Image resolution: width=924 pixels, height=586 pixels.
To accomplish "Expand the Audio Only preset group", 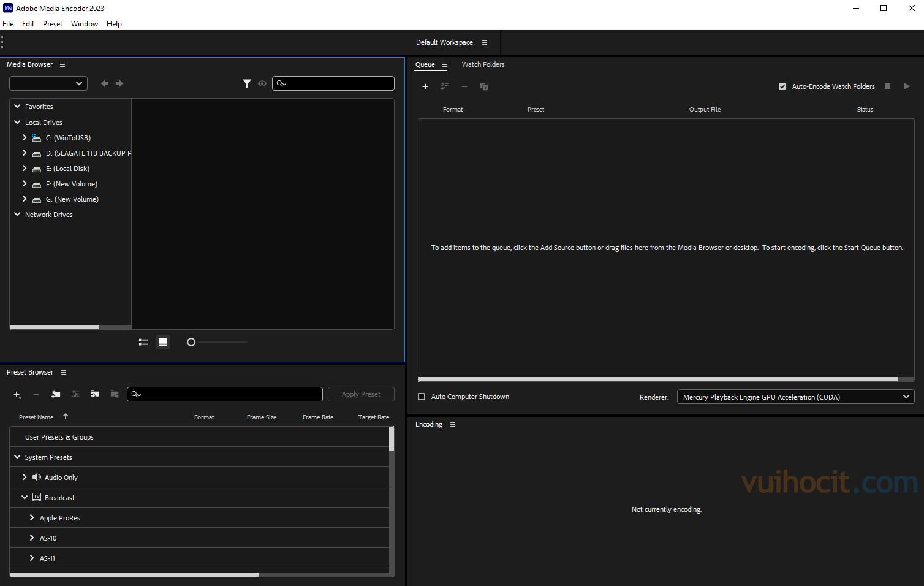I will pos(25,477).
